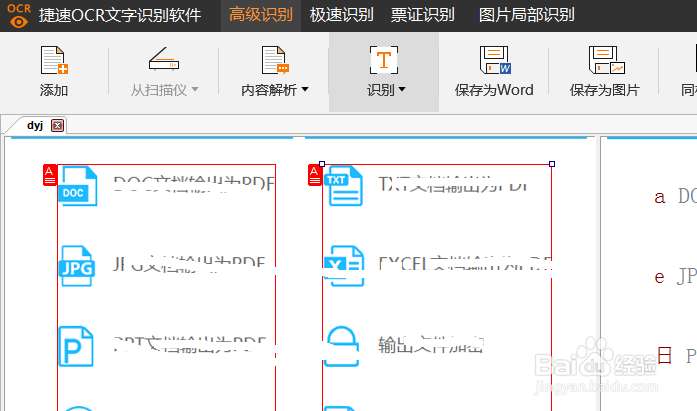Click the 添加 label text
This screenshot has width=697, height=411.
coord(54,90)
